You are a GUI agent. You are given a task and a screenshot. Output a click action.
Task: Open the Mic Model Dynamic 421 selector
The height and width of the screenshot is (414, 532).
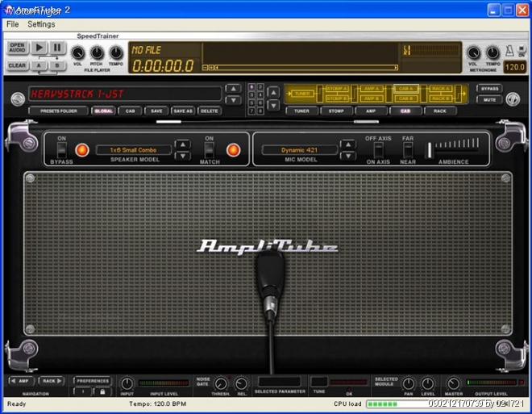(298, 150)
